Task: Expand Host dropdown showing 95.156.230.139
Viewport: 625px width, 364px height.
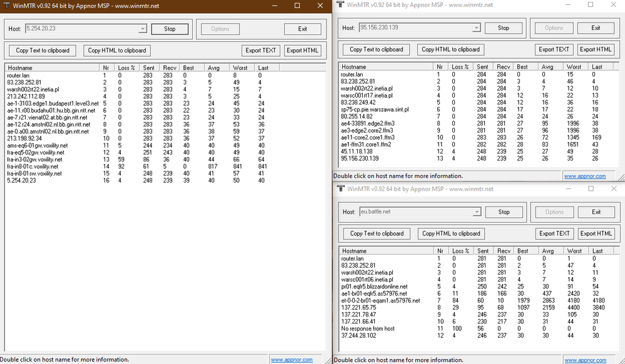Action: coord(477,28)
